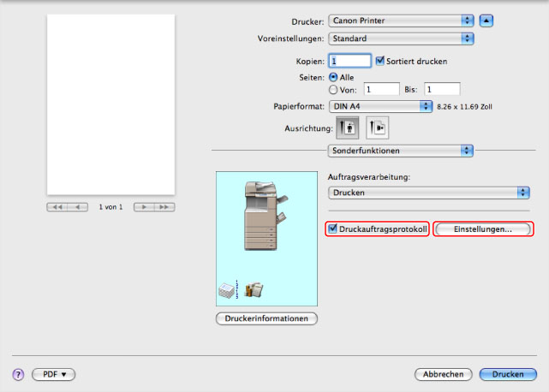Viewport: 549px width, 392px height.
Task: Go to next preview page
Action: pyautogui.click(x=144, y=207)
